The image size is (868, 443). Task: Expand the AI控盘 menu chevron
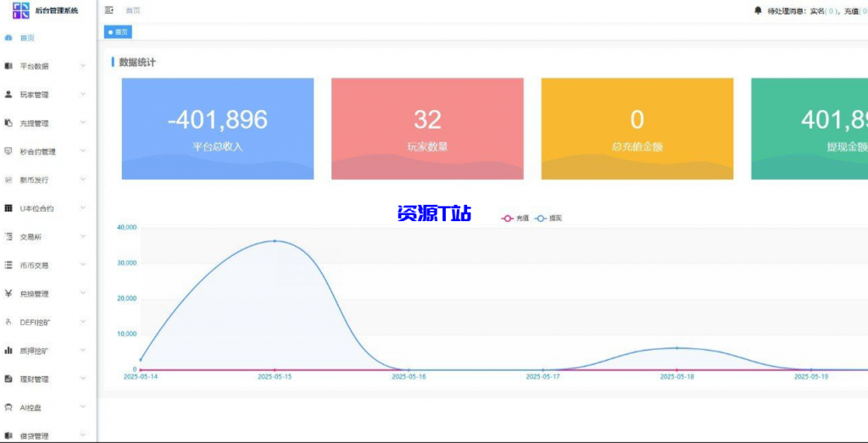click(83, 407)
